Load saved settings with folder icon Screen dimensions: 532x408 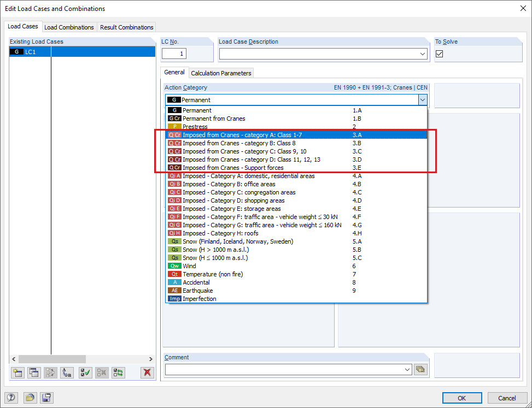pyautogui.click(x=30, y=398)
